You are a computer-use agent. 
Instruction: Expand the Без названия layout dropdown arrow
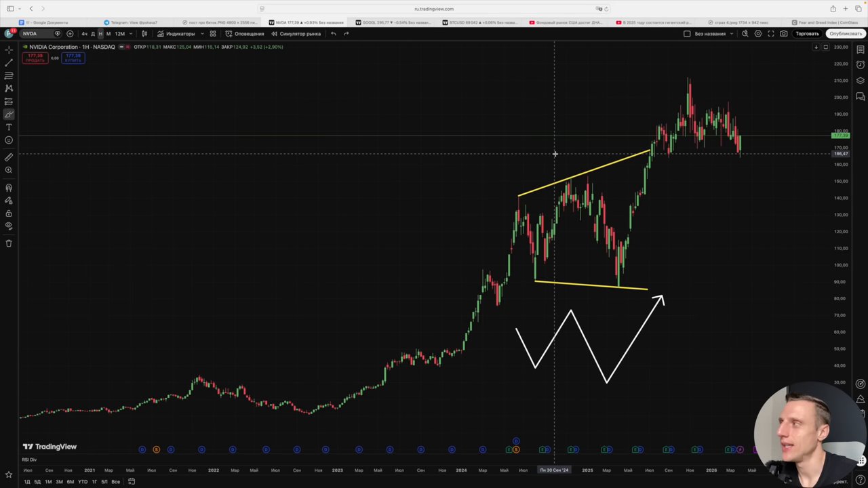click(x=732, y=34)
